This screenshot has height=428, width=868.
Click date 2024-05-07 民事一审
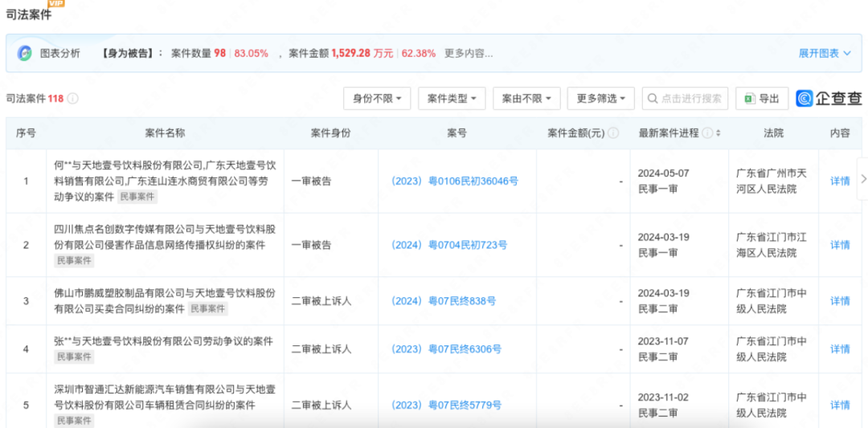click(x=663, y=181)
